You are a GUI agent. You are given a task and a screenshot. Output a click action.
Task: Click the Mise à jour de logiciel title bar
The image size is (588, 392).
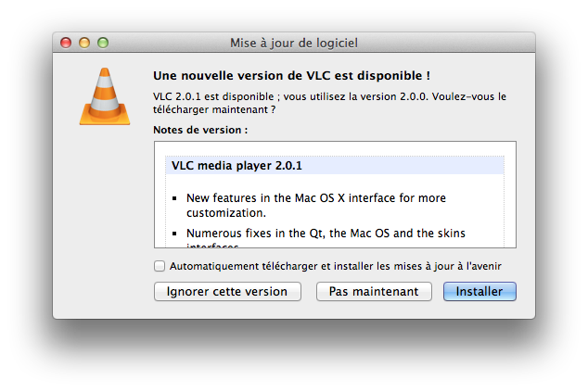(x=294, y=43)
